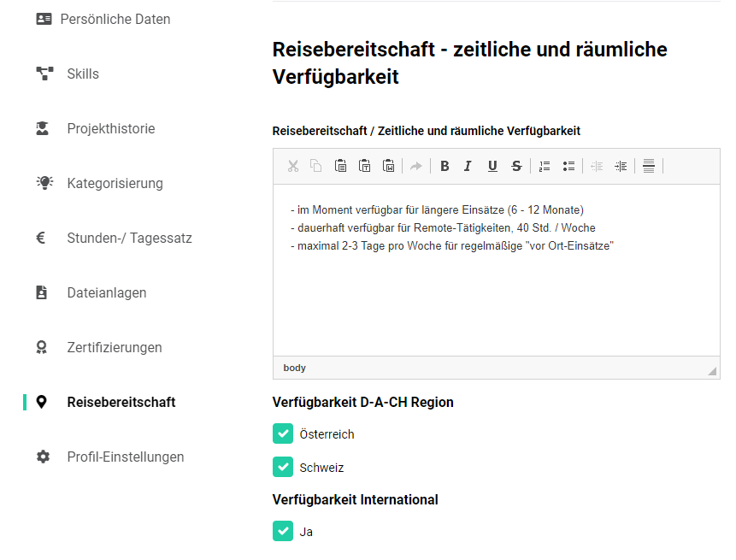The height and width of the screenshot is (560, 736).
Task: Click the body element path label
Action: point(294,368)
